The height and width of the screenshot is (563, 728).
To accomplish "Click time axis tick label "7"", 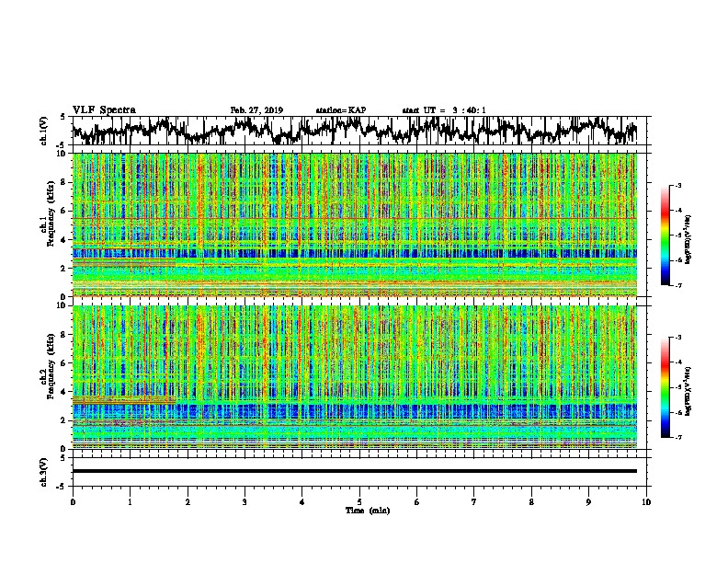I will [x=474, y=502].
